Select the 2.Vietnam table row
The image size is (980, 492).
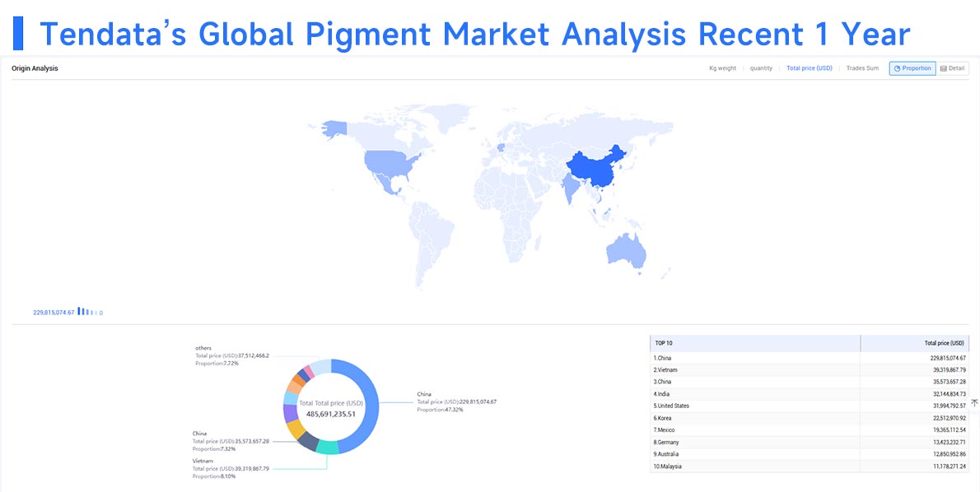click(810, 370)
